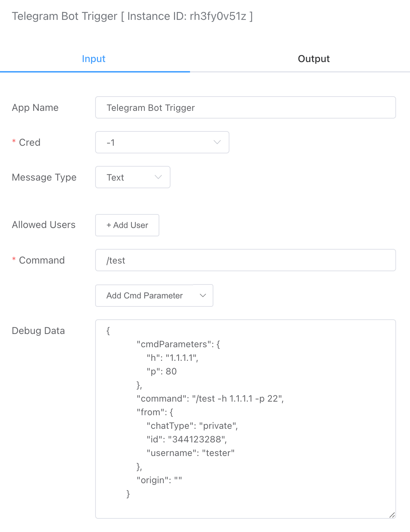This screenshot has width=410, height=532.
Task: Open the Output tab
Action: [x=313, y=59]
